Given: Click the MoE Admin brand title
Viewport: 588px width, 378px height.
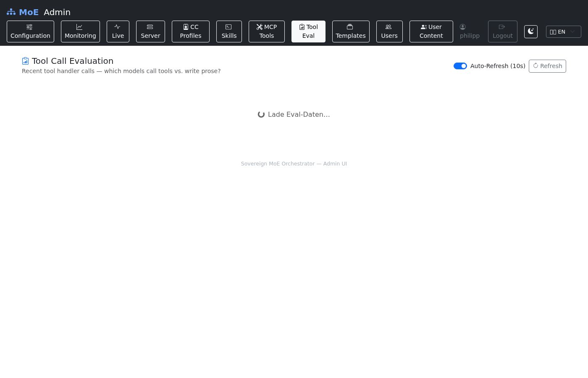Looking at the screenshot, I should click(45, 12).
